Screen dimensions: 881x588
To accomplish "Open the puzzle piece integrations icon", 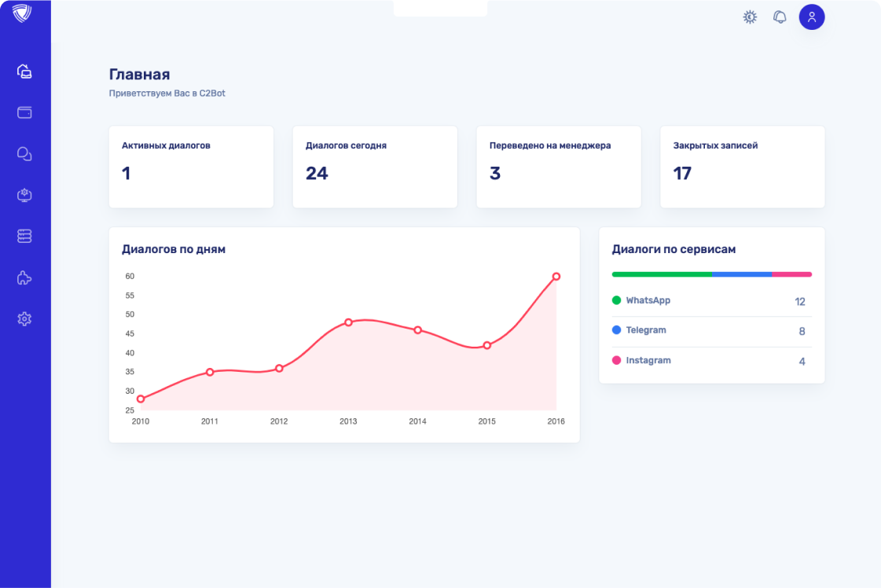I will click(x=24, y=277).
